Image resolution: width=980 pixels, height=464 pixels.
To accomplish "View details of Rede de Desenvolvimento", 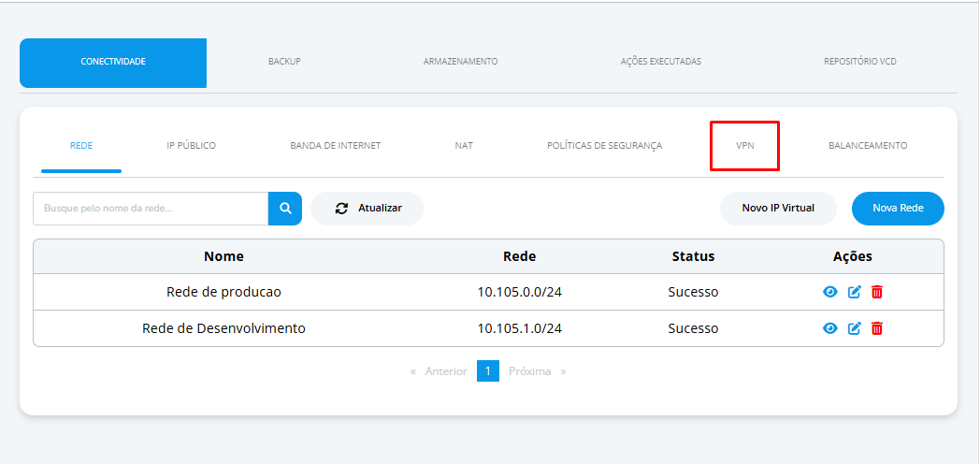I will point(830,328).
